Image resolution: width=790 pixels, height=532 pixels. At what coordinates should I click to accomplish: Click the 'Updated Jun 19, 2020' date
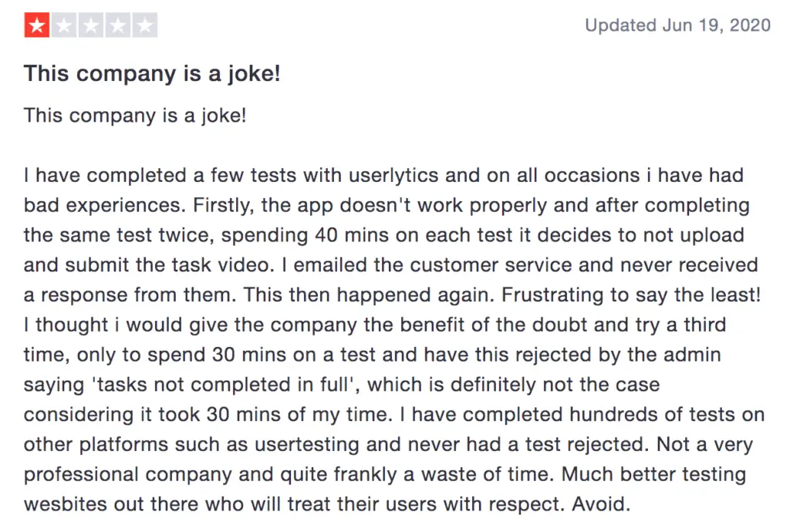(x=677, y=25)
